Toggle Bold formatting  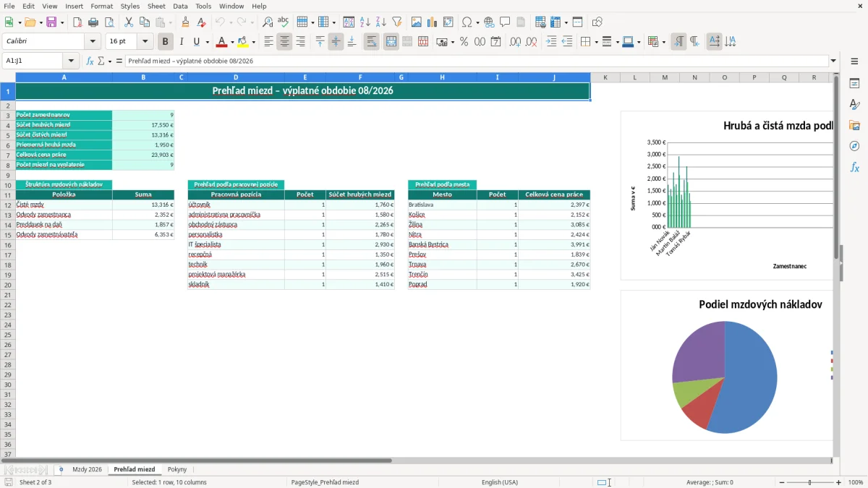coord(166,42)
